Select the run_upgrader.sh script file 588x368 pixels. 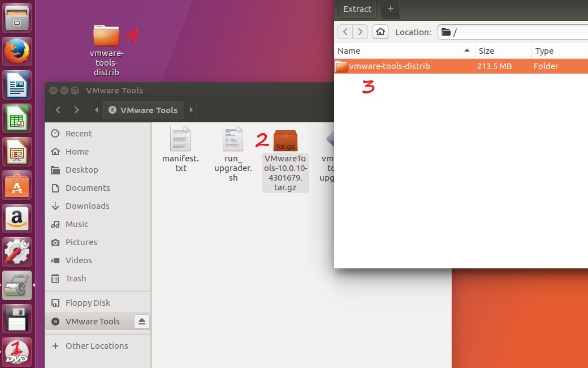click(x=233, y=154)
